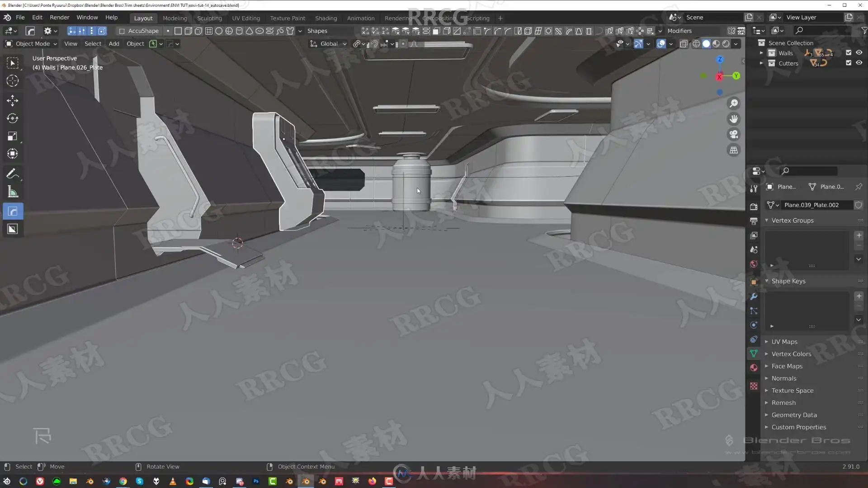This screenshot has height=488, width=868.
Task: Activate the Annotate pencil tool
Action: 12,174
